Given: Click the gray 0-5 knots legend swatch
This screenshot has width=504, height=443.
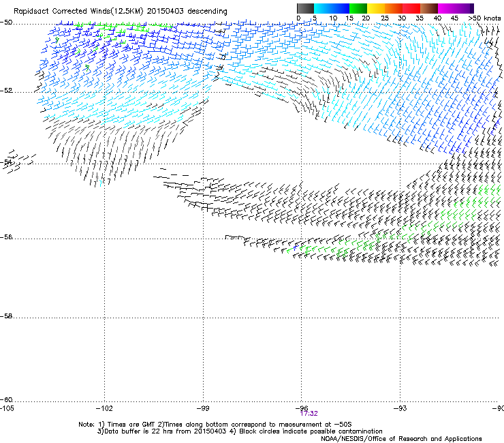Looking at the screenshot, I should coord(305,8).
